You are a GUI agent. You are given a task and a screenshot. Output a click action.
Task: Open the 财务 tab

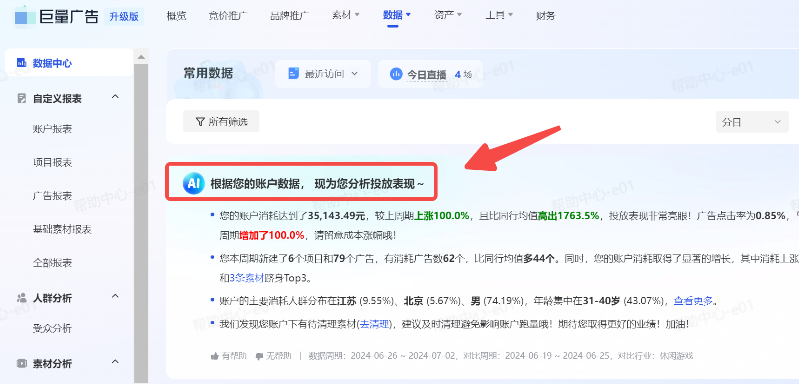(545, 16)
